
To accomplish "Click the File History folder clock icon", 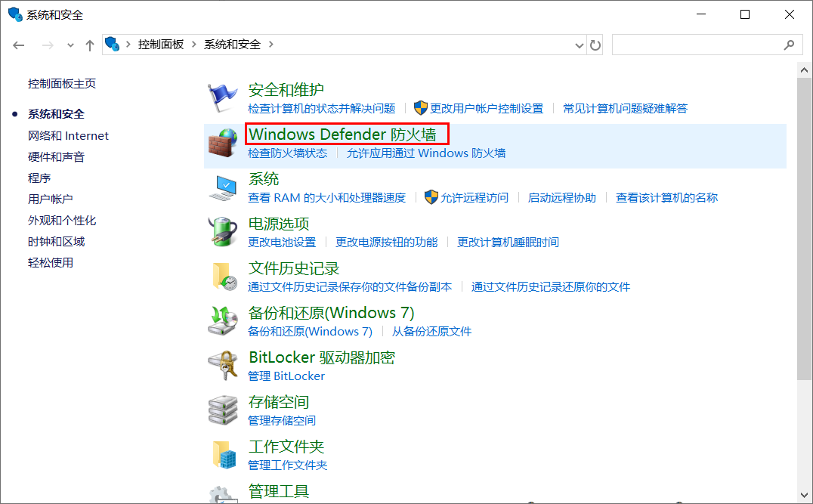I will point(224,276).
